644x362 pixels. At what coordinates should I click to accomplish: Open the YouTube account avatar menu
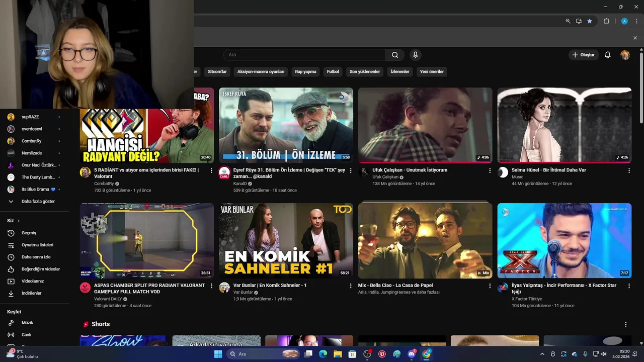tap(625, 55)
